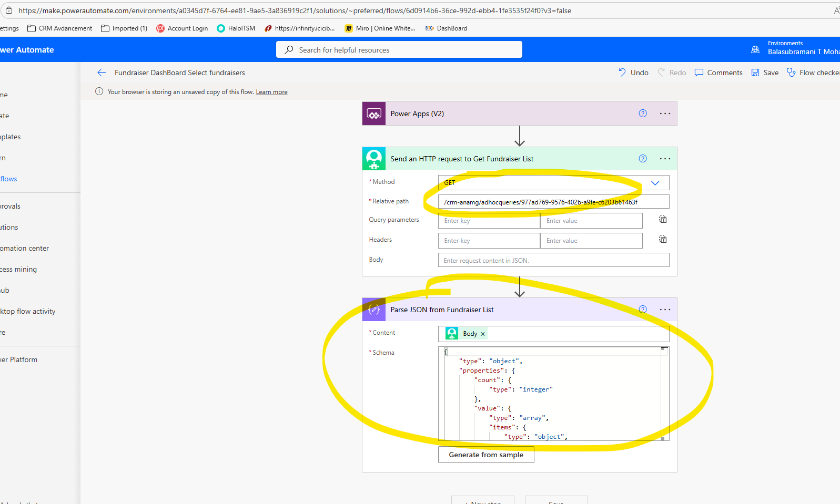Open the Flow checker

click(x=813, y=73)
